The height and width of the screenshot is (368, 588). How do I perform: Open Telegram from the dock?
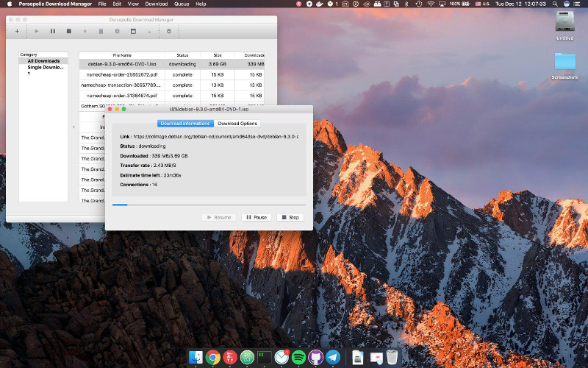coord(333,358)
